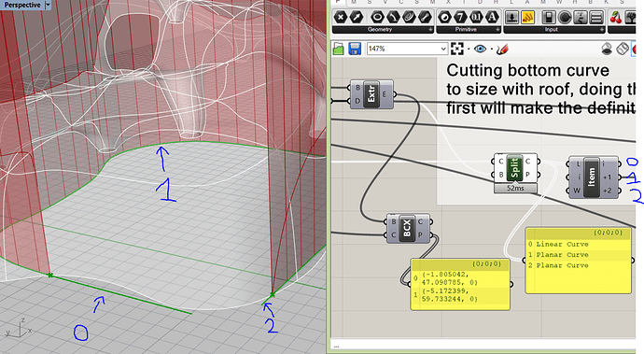The image size is (644, 354).
Task: Open the dropdown dot beside Zoom Extents
Action: 469,49
